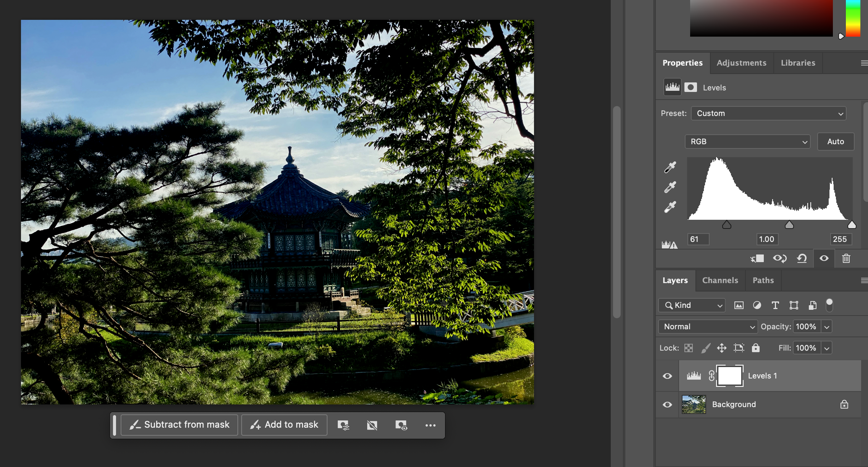Delete the adjustment layer with the trash icon
Viewport: 868px width, 467px height.
[x=846, y=259]
